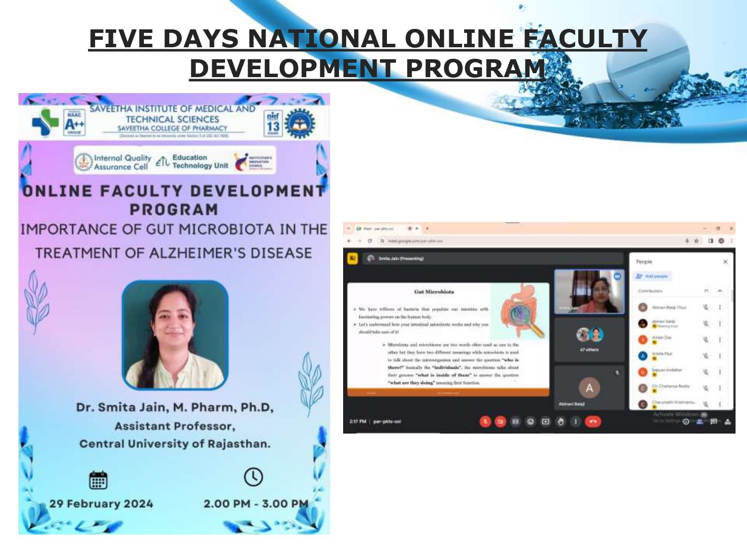Click the Smita Jain video tile
Screen dimensions: 747x560
(x=589, y=292)
